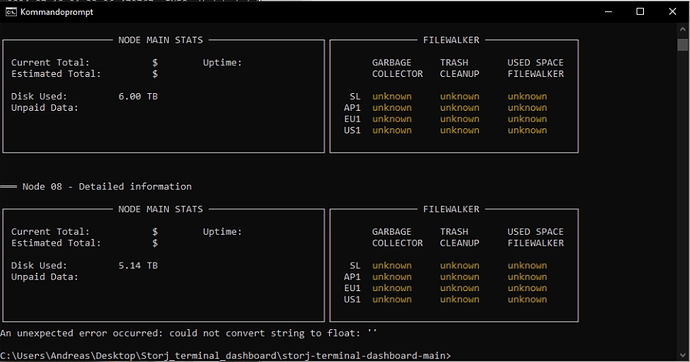690x362 pixels.
Task: Click 'Uptime:' label in the 6.00 TB panel
Action: [222, 63]
